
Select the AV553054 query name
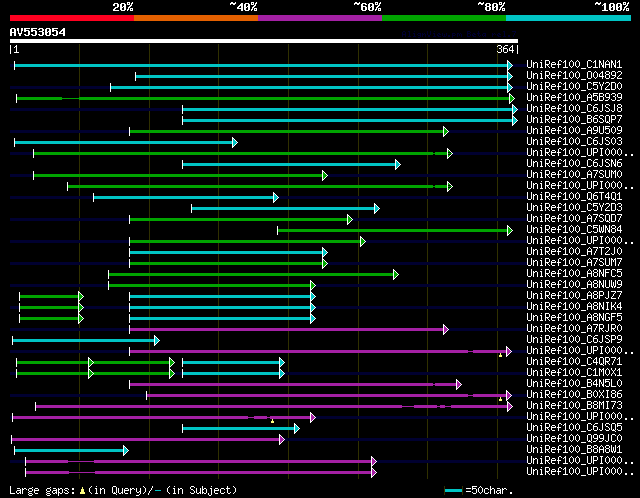pos(38,32)
